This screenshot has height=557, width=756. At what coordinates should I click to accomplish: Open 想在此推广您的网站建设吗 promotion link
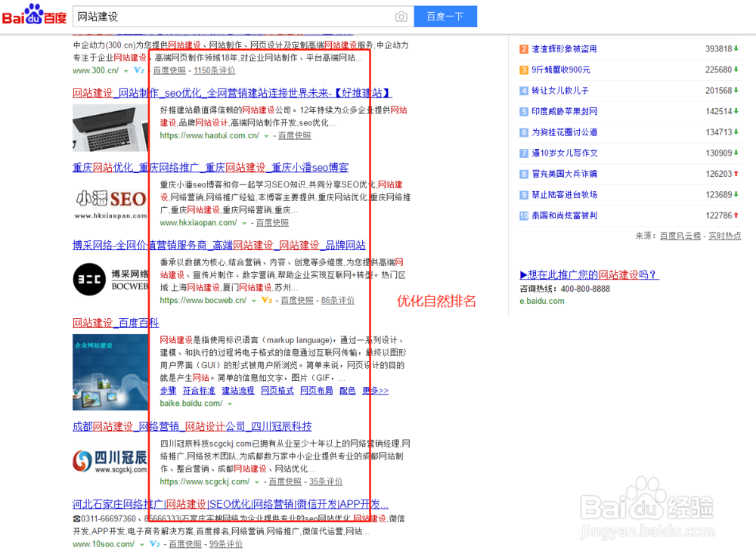[x=589, y=274]
